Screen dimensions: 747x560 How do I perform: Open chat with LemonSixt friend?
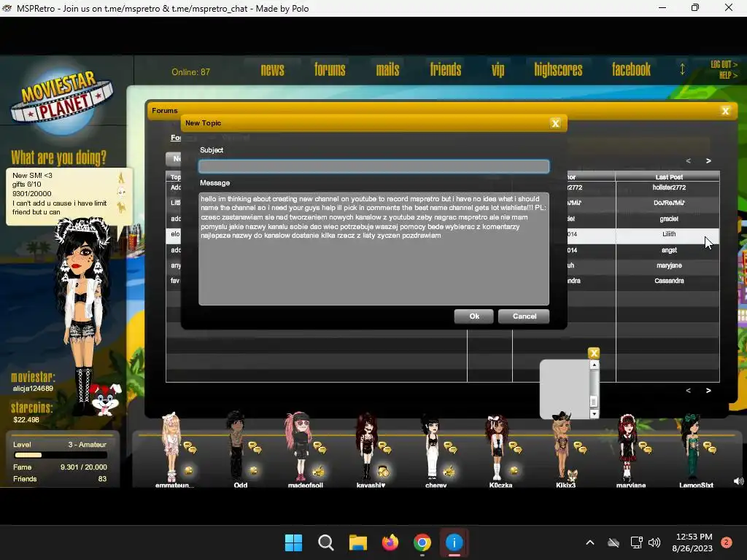point(710,448)
